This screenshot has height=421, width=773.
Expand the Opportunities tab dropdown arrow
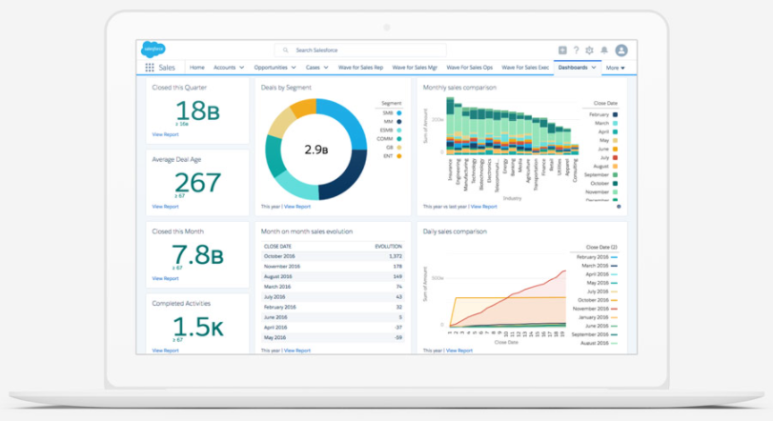[x=294, y=68]
